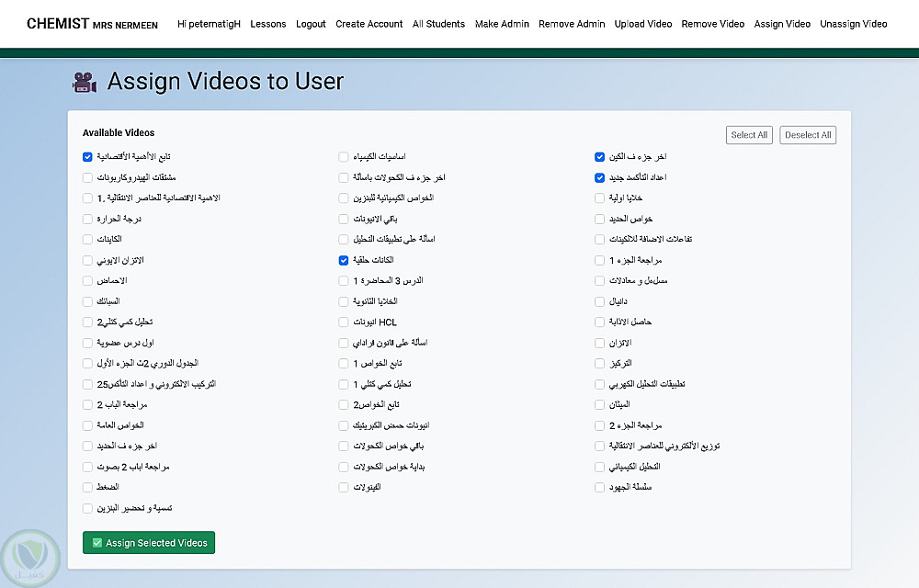Check the حاصل الاذابة video box
Image resolution: width=919 pixels, height=588 pixels.
(599, 322)
